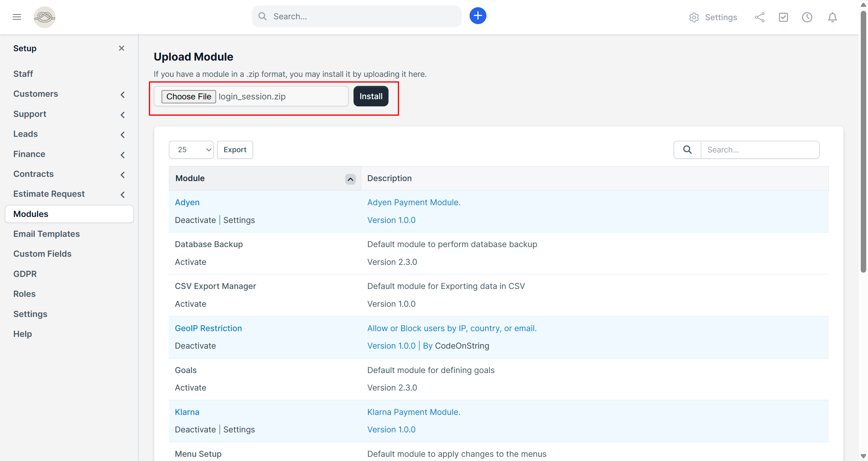Expand the Customers submenu
The width and height of the screenshot is (868, 461).
click(122, 95)
